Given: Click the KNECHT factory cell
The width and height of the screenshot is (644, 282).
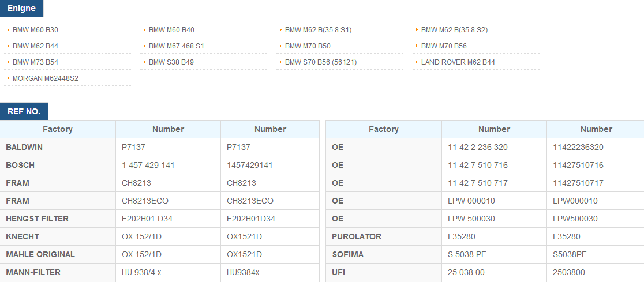Looking at the screenshot, I should [x=58, y=236].
